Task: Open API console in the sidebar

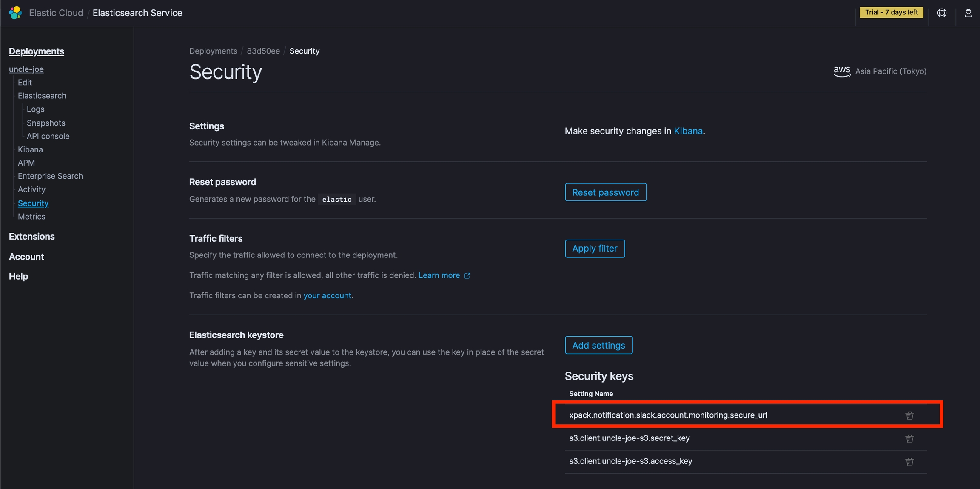Action: pos(48,136)
